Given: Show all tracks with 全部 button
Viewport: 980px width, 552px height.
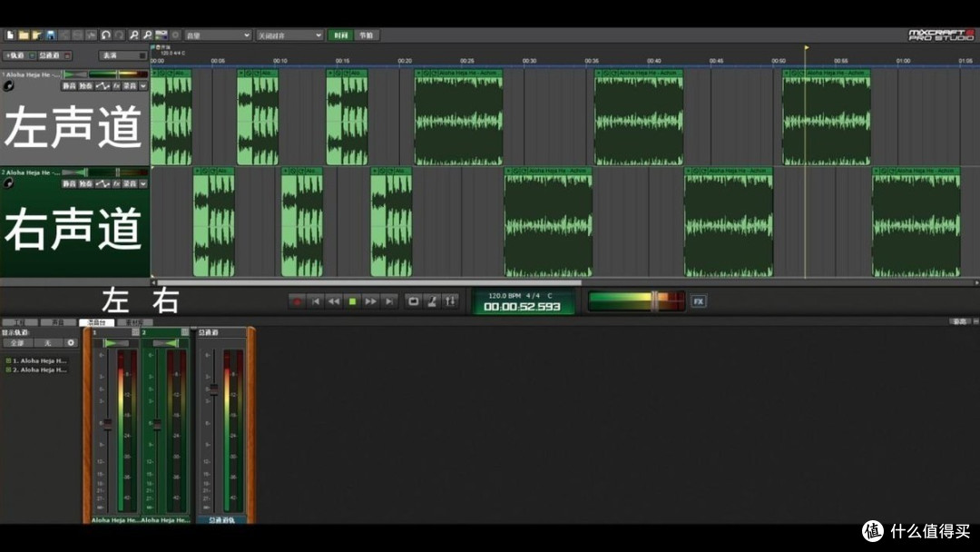Looking at the screenshot, I should click(x=17, y=343).
